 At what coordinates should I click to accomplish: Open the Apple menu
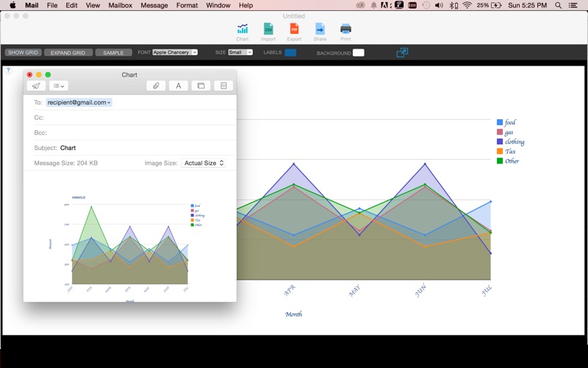12,5
